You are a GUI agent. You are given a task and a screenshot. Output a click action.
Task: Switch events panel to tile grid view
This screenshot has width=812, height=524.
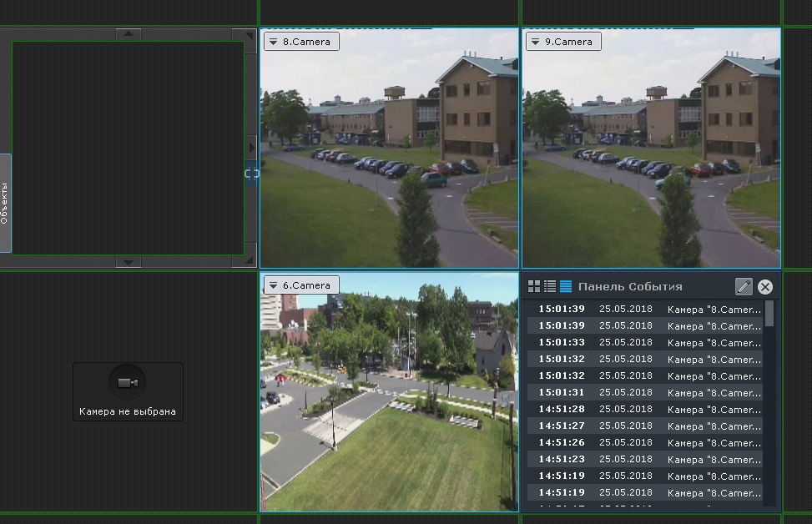coord(535,286)
